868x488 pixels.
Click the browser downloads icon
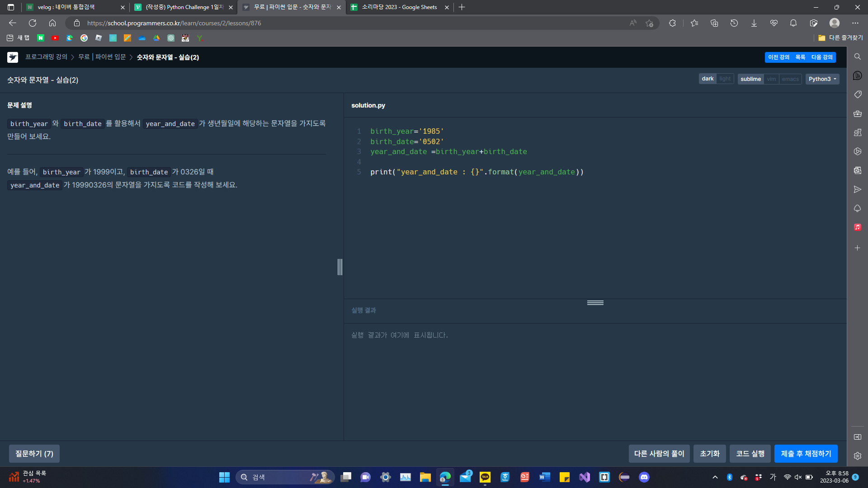[754, 23]
